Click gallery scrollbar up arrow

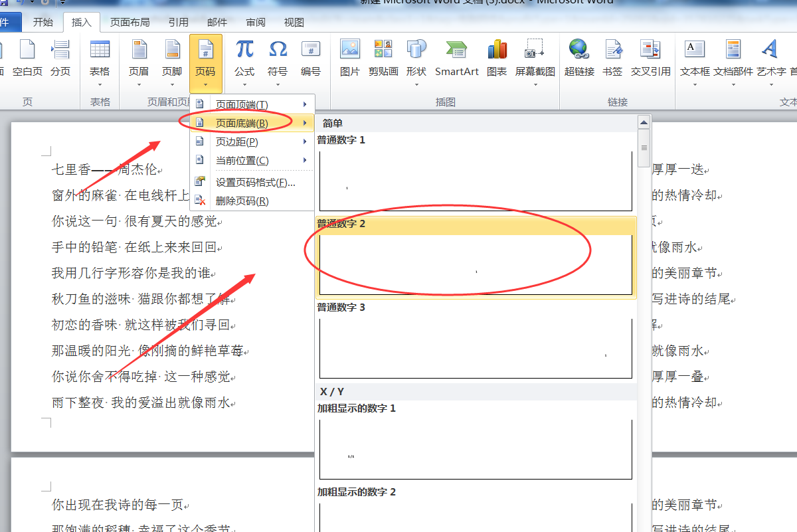coord(643,123)
